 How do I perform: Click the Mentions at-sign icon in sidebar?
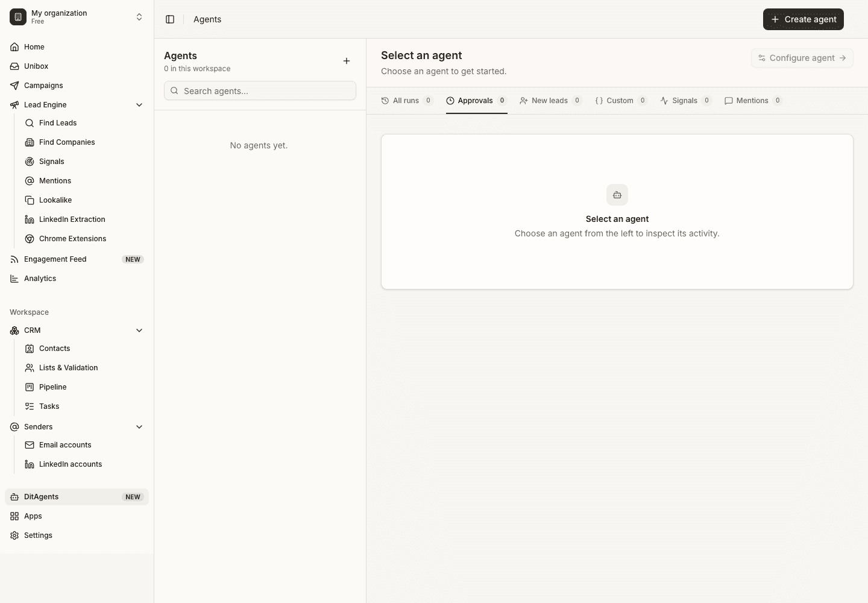pos(30,181)
